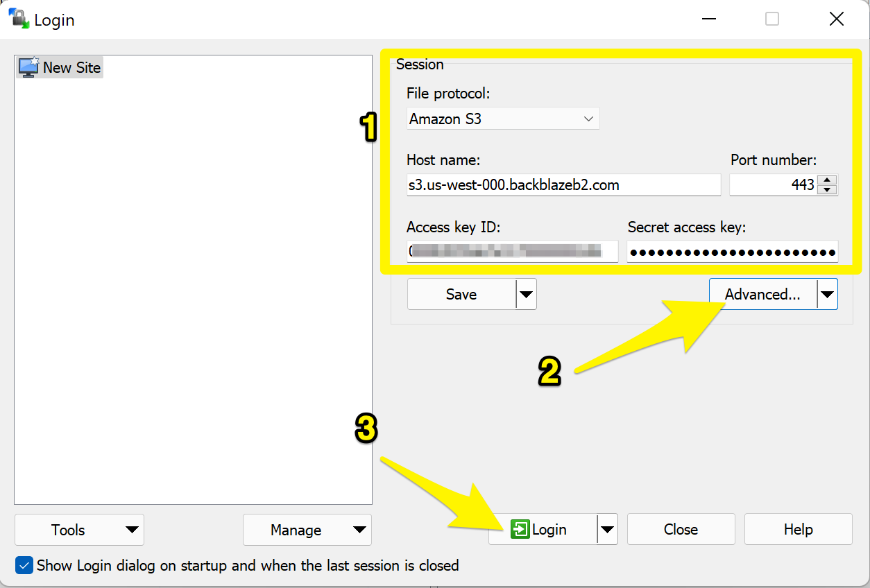
Task: Click the Help button
Action: pyautogui.click(x=798, y=529)
